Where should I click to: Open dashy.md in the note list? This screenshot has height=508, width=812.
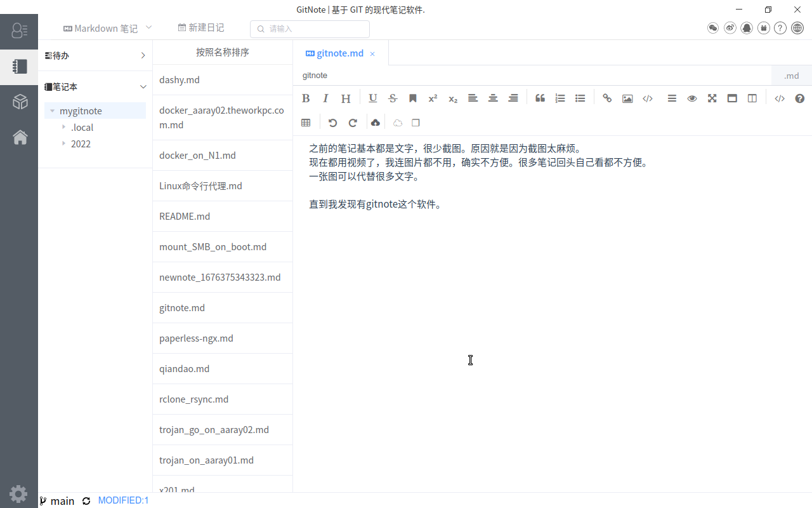coord(223,80)
